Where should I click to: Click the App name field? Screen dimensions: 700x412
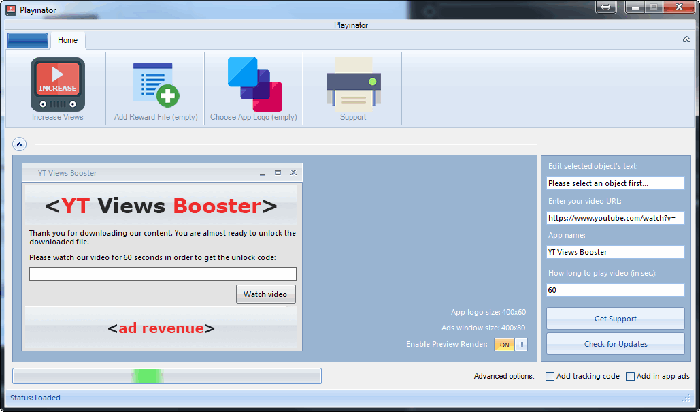(615, 252)
